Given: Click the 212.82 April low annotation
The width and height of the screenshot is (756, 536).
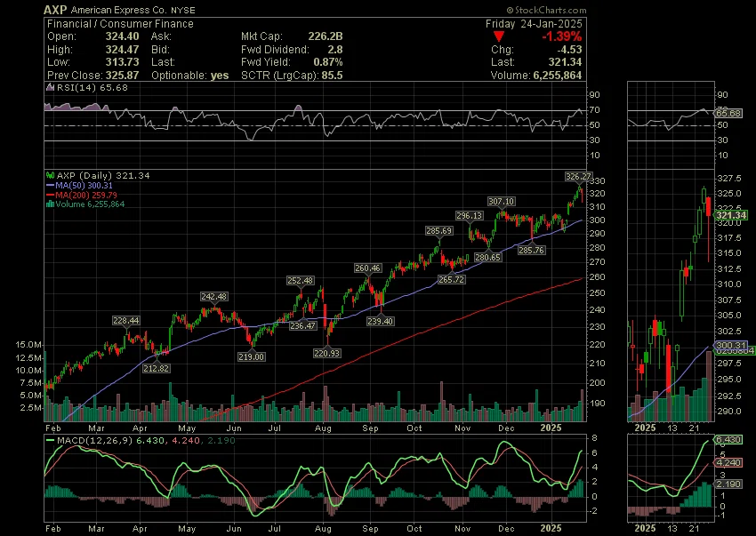Looking at the screenshot, I should (157, 368).
